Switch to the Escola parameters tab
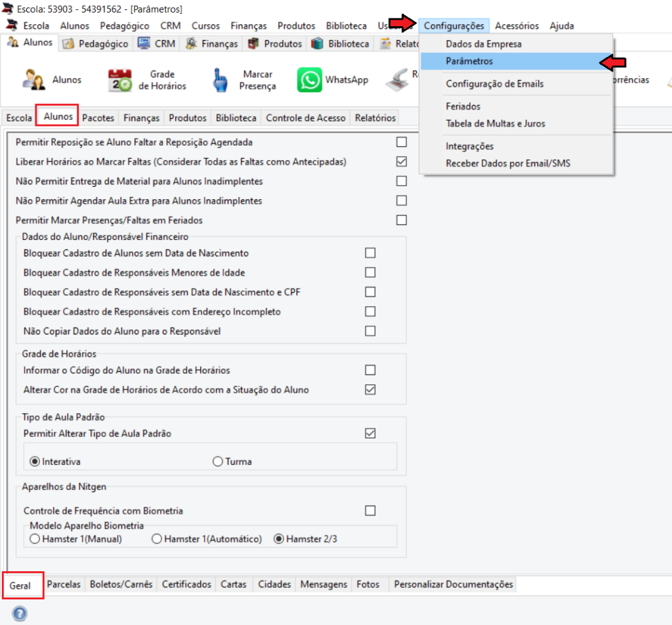Image resolution: width=672 pixels, height=625 pixels. coord(19,118)
